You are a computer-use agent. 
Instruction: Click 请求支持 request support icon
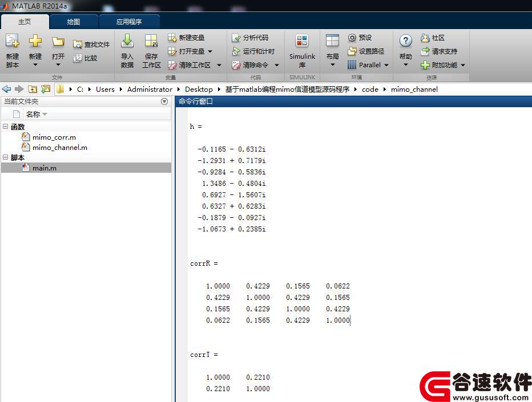tap(425, 51)
